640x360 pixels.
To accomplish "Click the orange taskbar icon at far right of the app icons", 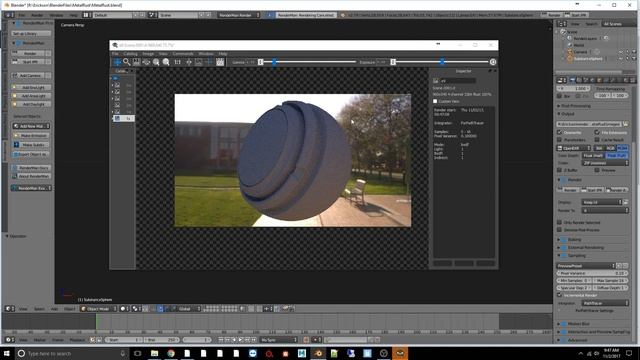I will point(400,353).
